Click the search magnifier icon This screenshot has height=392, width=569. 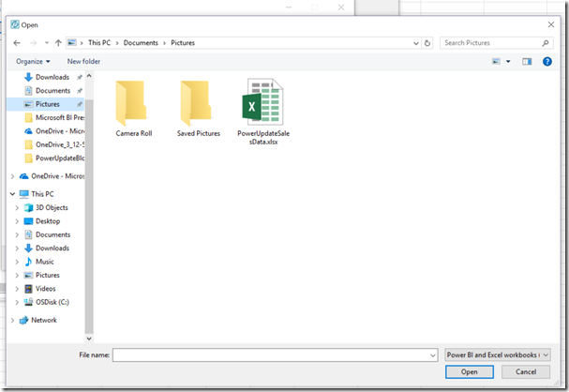coord(545,43)
